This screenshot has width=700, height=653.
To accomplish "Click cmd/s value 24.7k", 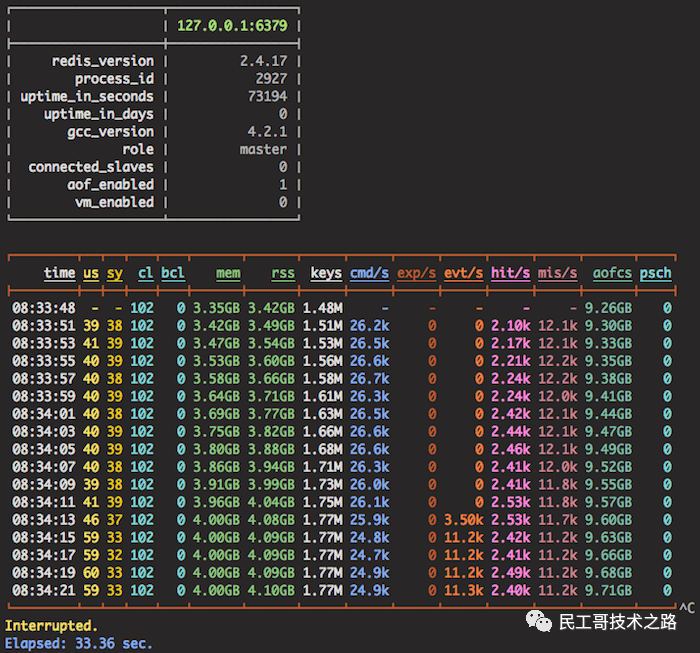I will coord(370,555).
